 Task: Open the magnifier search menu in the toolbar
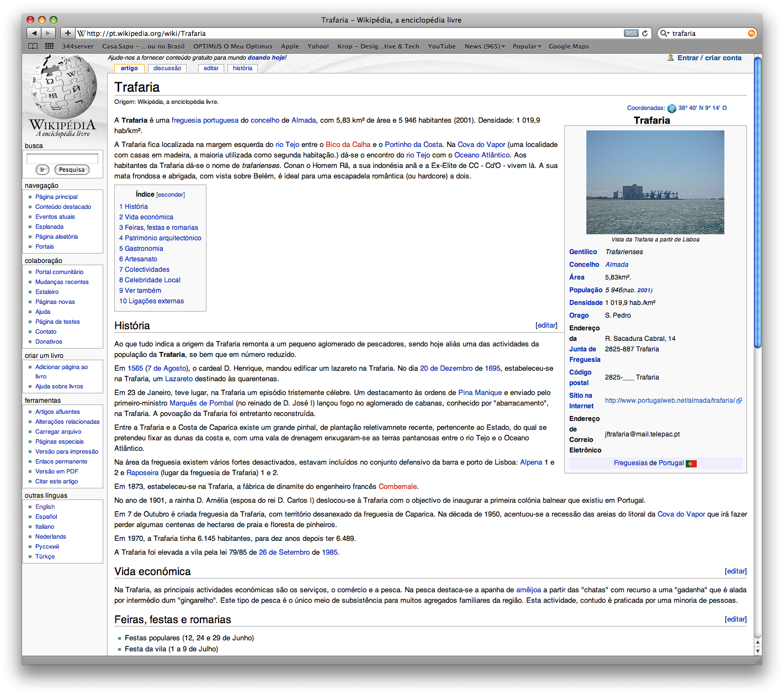tap(665, 33)
